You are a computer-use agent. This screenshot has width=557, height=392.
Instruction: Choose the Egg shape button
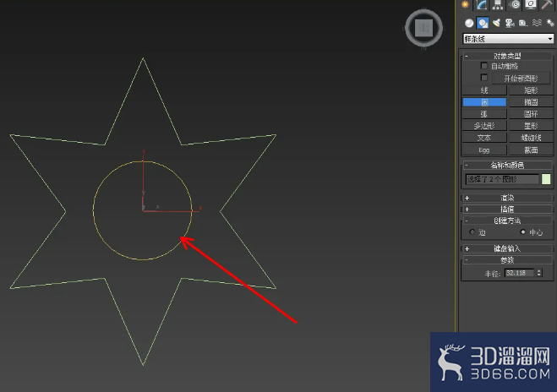(x=484, y=150)
